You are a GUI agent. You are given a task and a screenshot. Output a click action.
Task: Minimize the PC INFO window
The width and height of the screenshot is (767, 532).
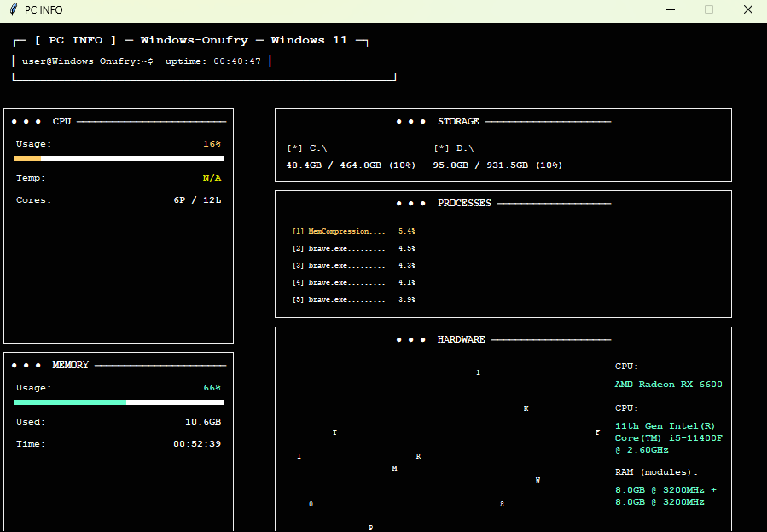(671, 9)
